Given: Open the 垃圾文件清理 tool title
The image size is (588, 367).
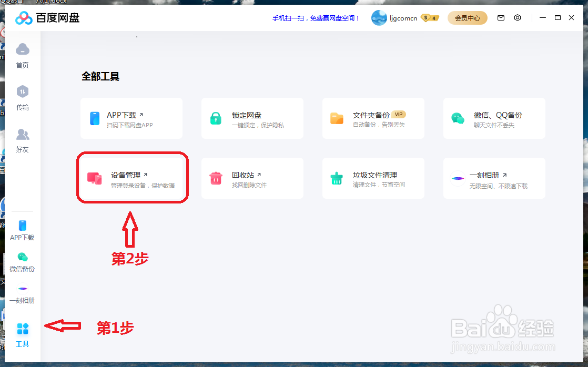Looking at the screenshot, I should point(374,175).
